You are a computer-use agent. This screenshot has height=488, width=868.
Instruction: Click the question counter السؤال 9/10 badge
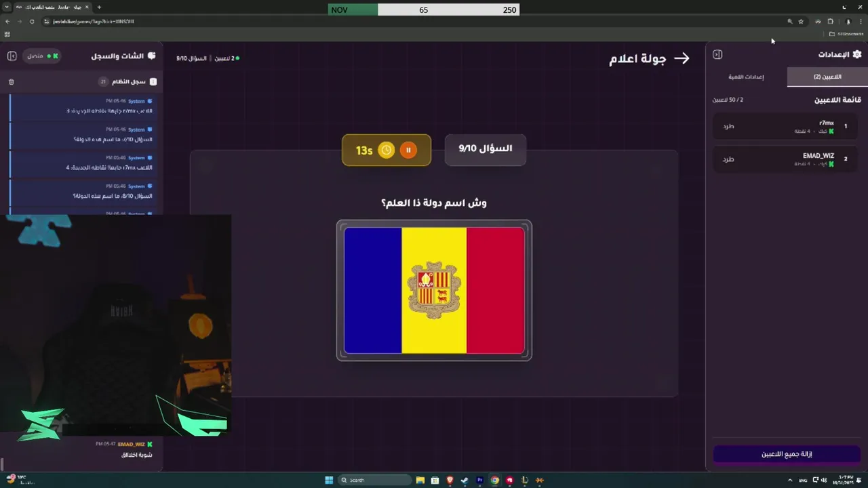[x=486, y=148]
